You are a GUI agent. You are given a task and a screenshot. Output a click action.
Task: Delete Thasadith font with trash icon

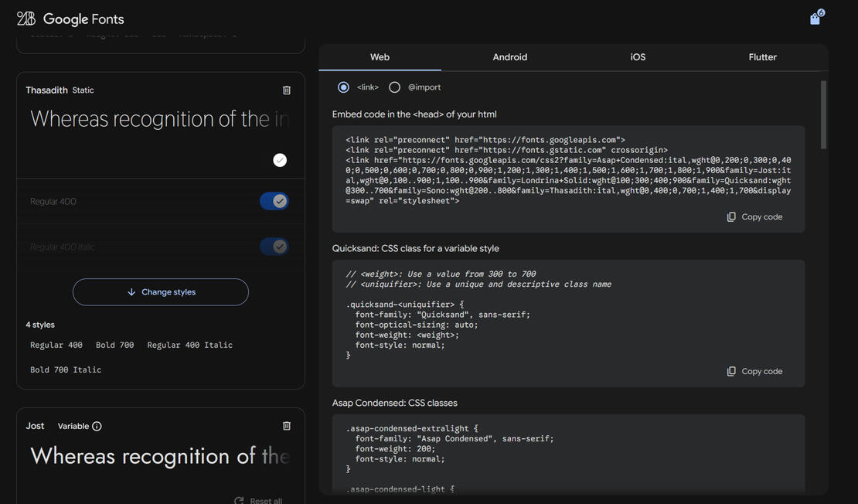pyautogui.click(x=287, y=90)
